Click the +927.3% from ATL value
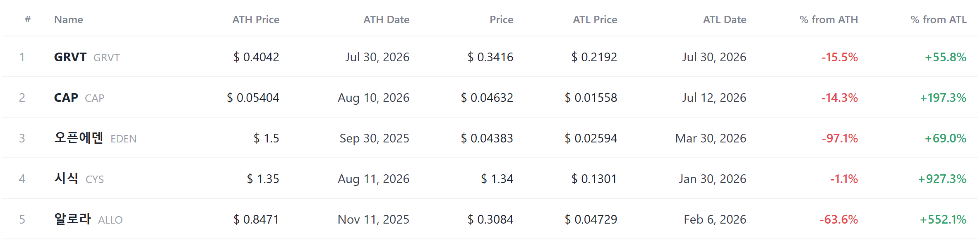 pos(942,179)
